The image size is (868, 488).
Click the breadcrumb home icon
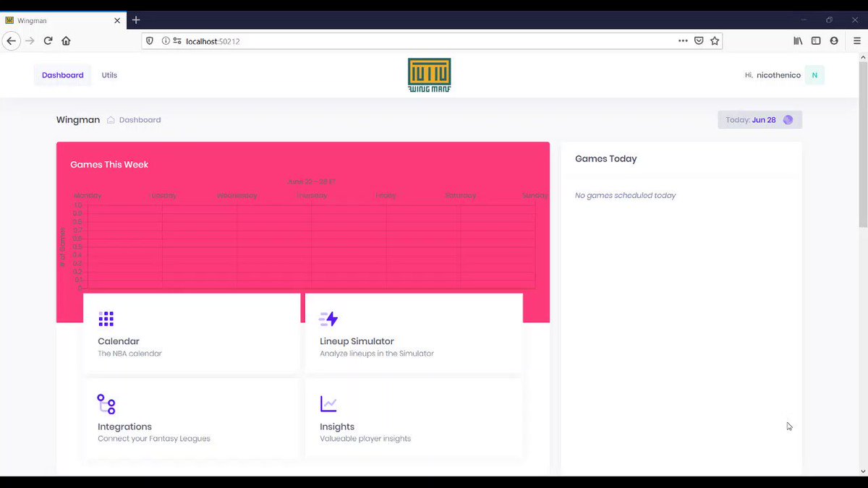pos(111,120)
